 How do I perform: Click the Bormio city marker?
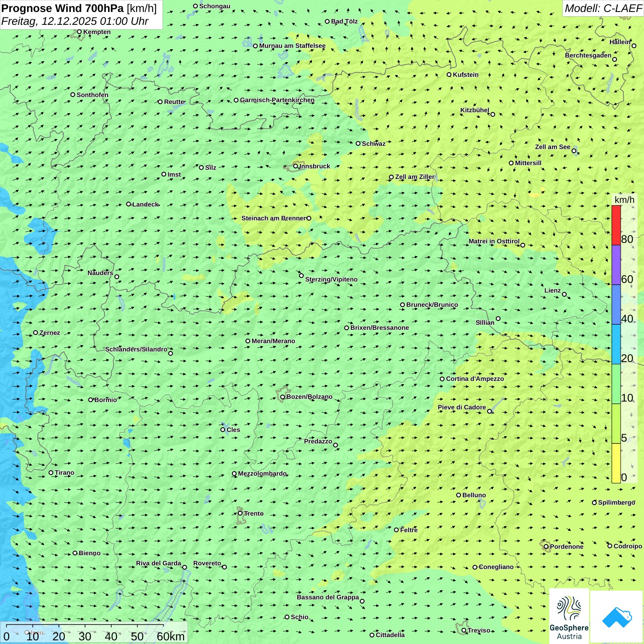pyautogui.click(x=91, y=400)
